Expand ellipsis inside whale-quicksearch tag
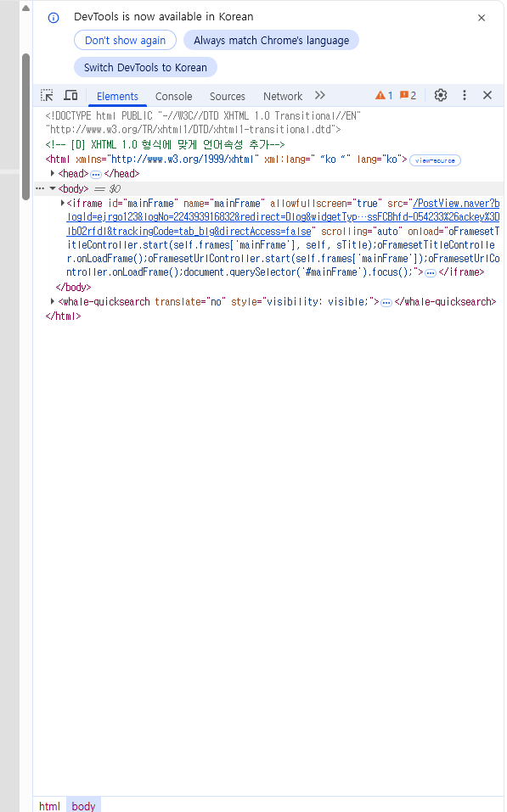 tap(386, 303)
